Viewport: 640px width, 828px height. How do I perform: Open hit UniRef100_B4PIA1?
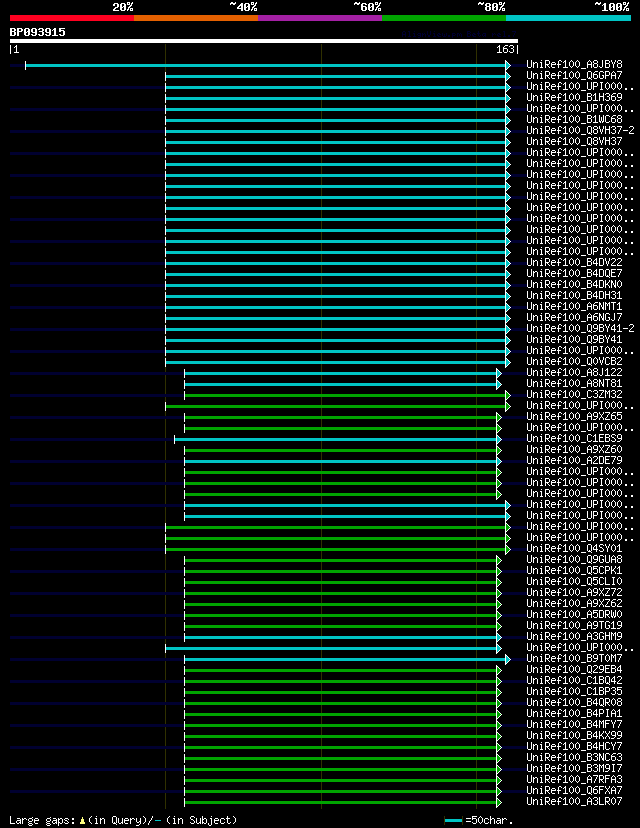pyautogui.click(x=575, y=714)
